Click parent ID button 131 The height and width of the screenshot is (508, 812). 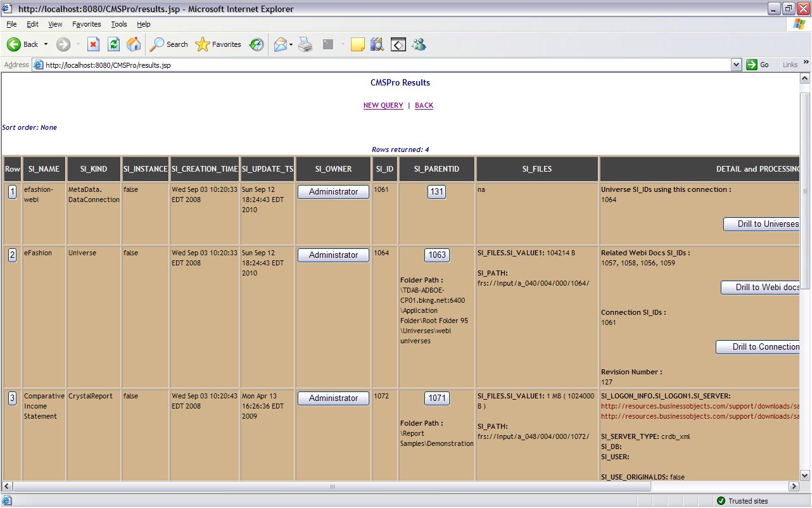point(437,191)
